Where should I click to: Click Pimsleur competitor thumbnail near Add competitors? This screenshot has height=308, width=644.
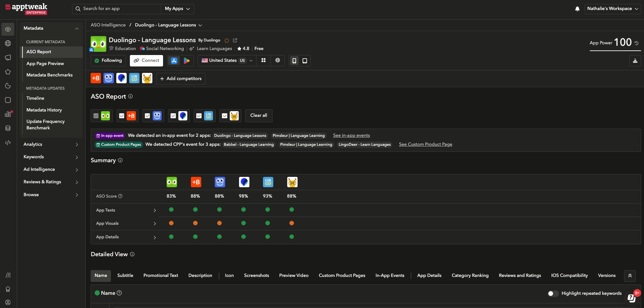tap(121, 78)
